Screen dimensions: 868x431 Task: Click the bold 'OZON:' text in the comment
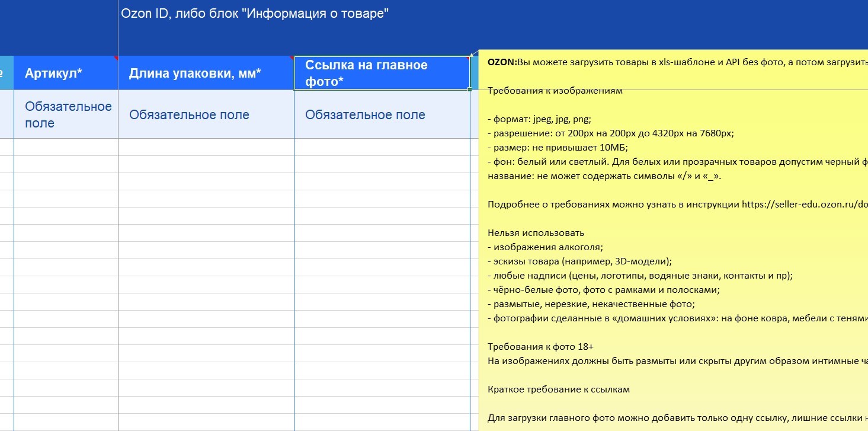pos(502,62)
